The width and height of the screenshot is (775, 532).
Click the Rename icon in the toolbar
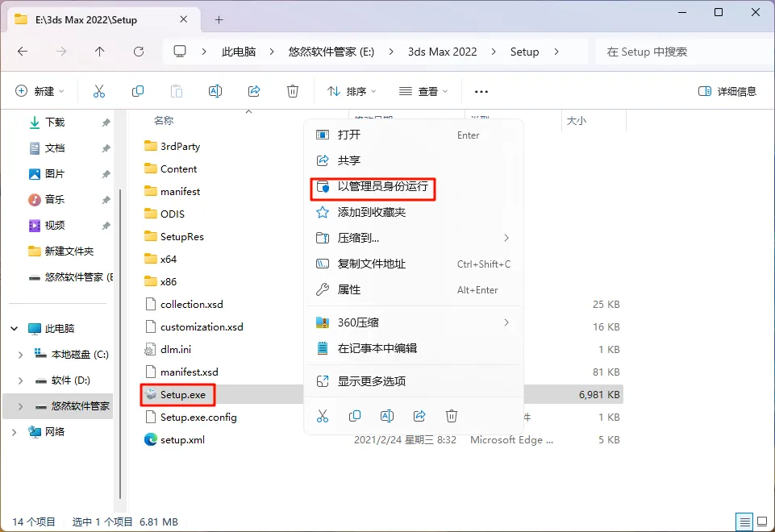click(215, 91)
